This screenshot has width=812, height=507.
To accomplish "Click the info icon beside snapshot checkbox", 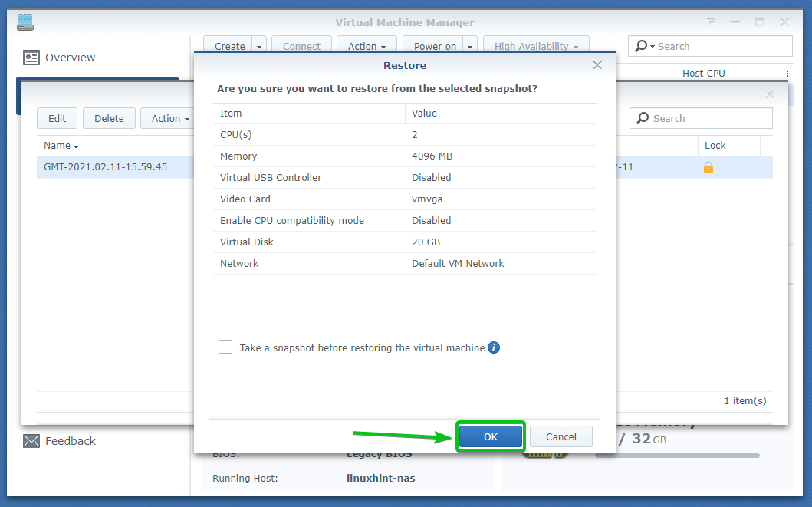I will (494, 347).
